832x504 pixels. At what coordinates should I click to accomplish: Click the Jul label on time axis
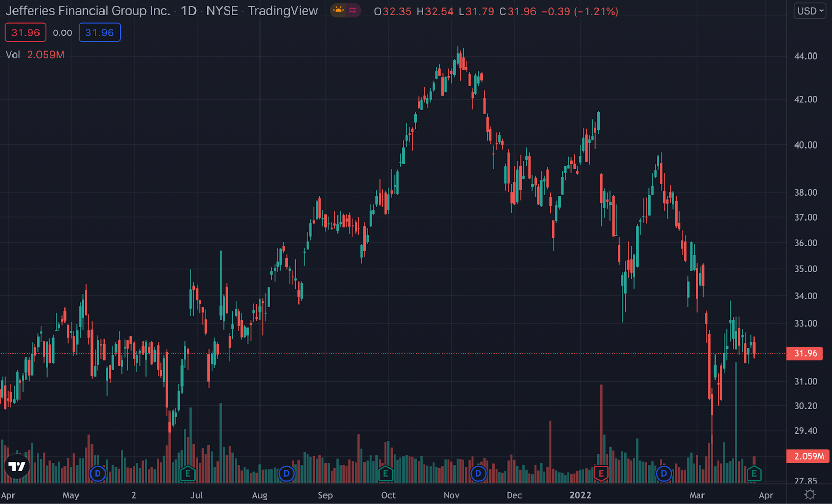pyautogui.click(x=197, y=495)
